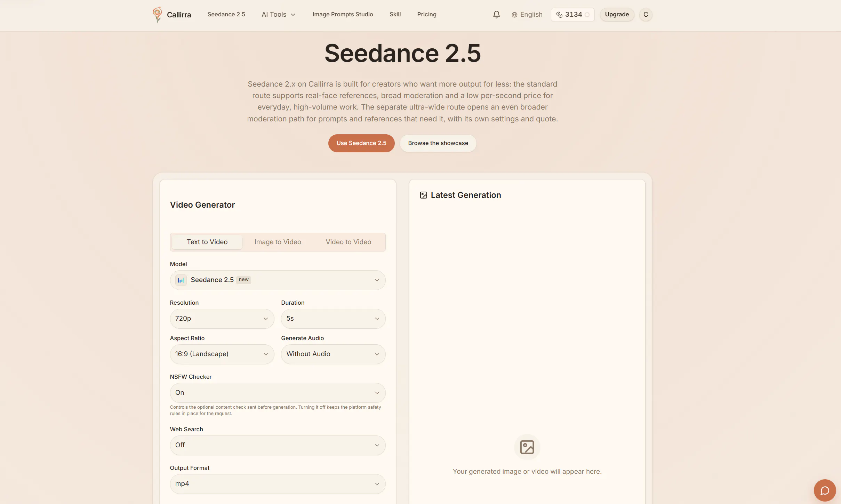Open the Resolution dropdown showing 720p

(x=222, y=319)
